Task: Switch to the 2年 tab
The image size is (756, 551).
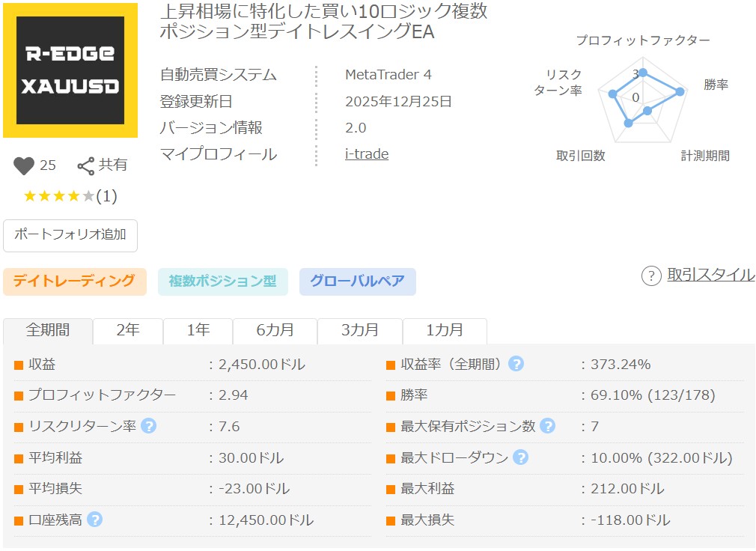Action: (x=128, y=330)
